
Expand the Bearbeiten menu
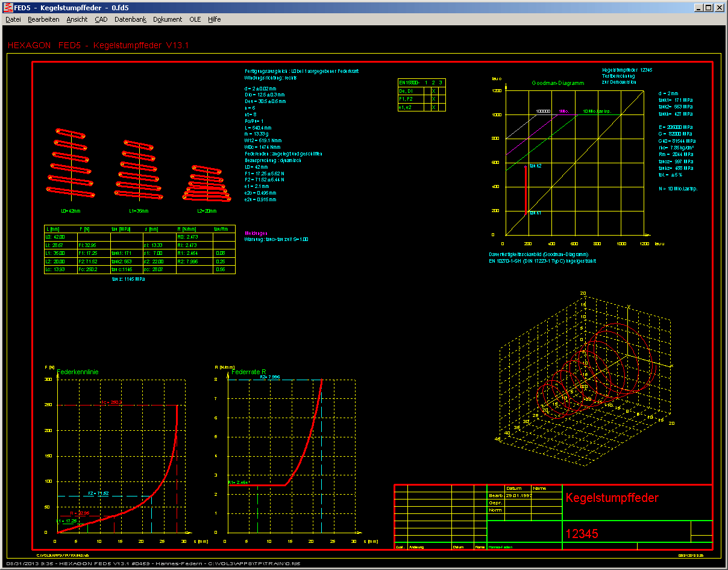(43, 19)
